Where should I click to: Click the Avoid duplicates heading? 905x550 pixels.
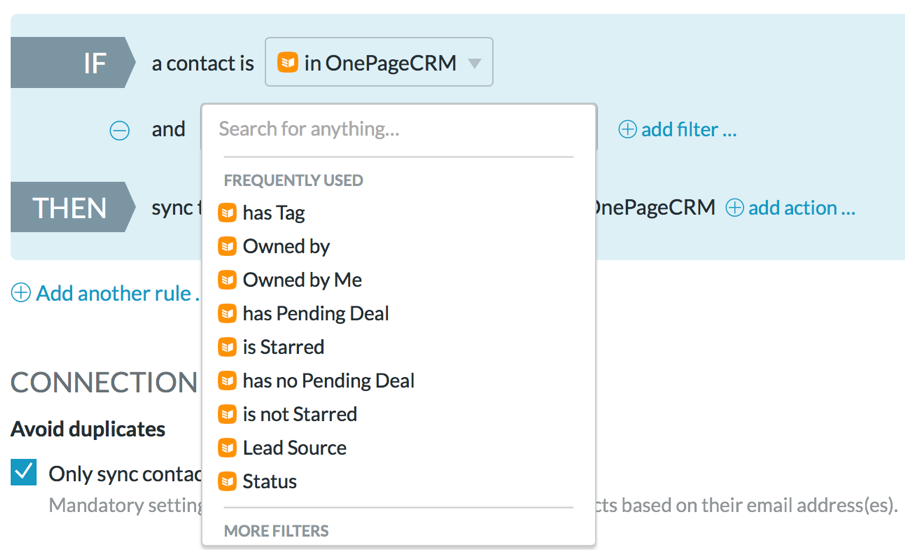pyautogui.click(x=88, y=429)
